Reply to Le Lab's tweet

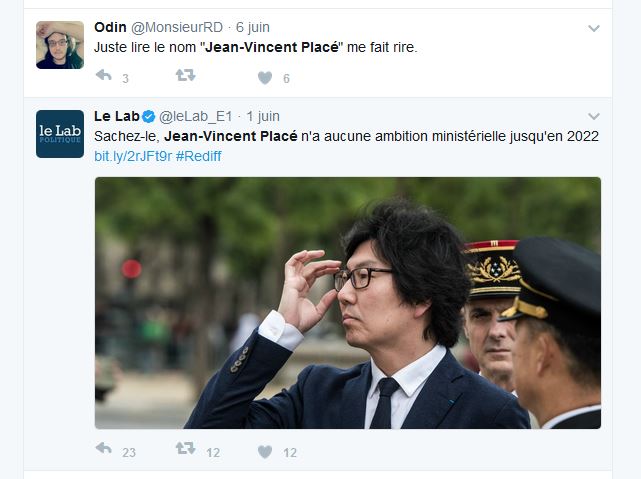point(104,449)
